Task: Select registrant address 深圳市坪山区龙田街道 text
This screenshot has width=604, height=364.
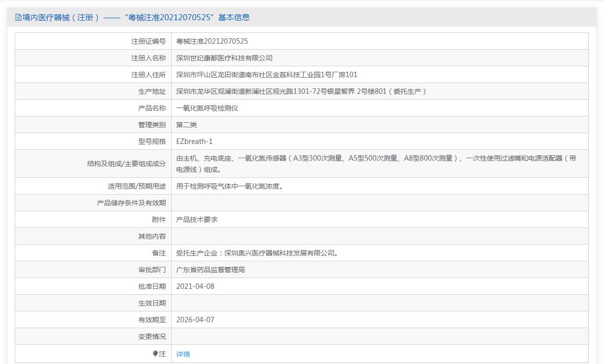Action: 267,75
